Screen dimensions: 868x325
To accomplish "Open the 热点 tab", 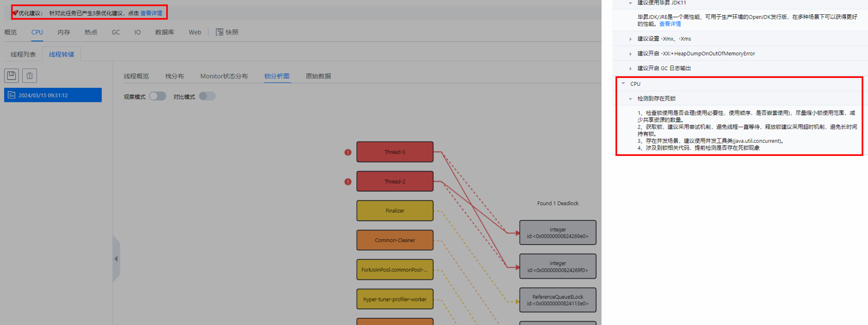I will pos(91,32).
